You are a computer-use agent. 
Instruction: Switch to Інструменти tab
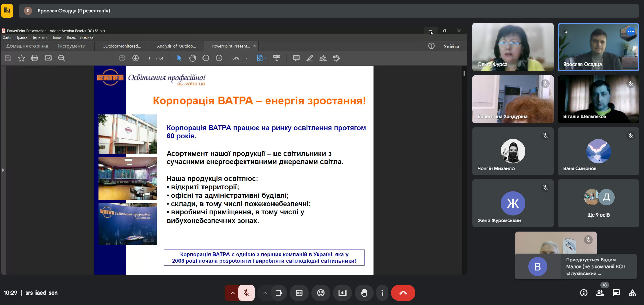72,46
